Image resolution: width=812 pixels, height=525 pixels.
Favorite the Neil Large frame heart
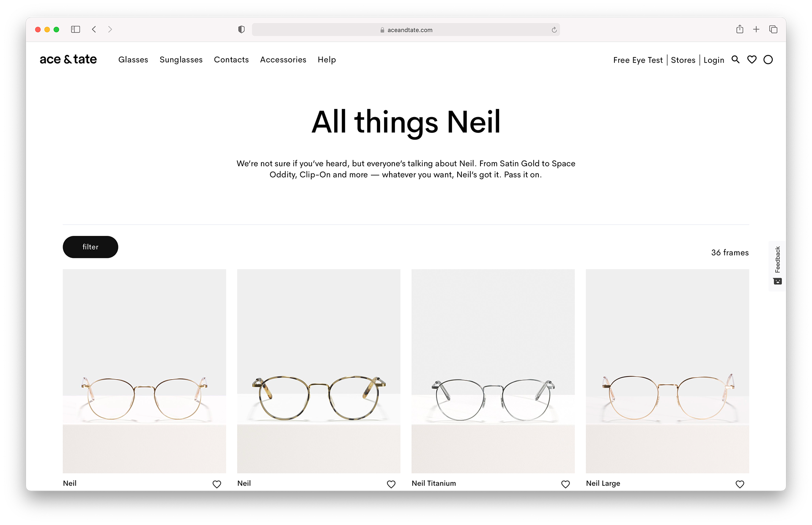pos(740,484)
